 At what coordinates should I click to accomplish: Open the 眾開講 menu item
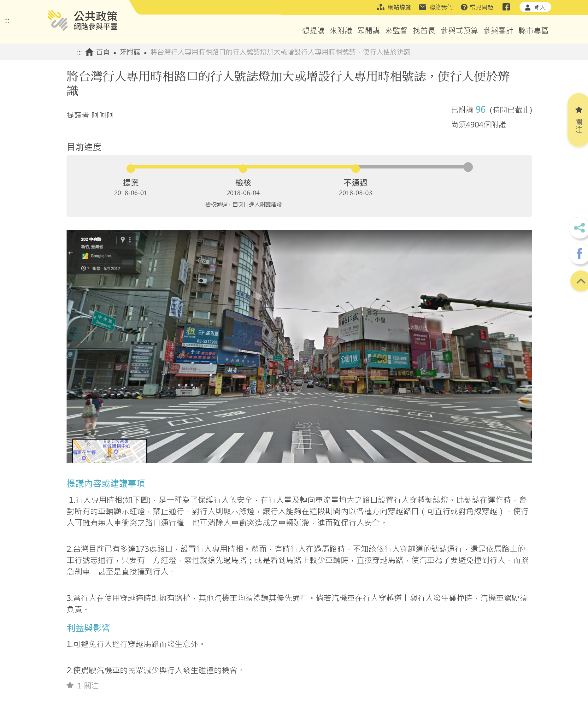[x=368, y=31]
